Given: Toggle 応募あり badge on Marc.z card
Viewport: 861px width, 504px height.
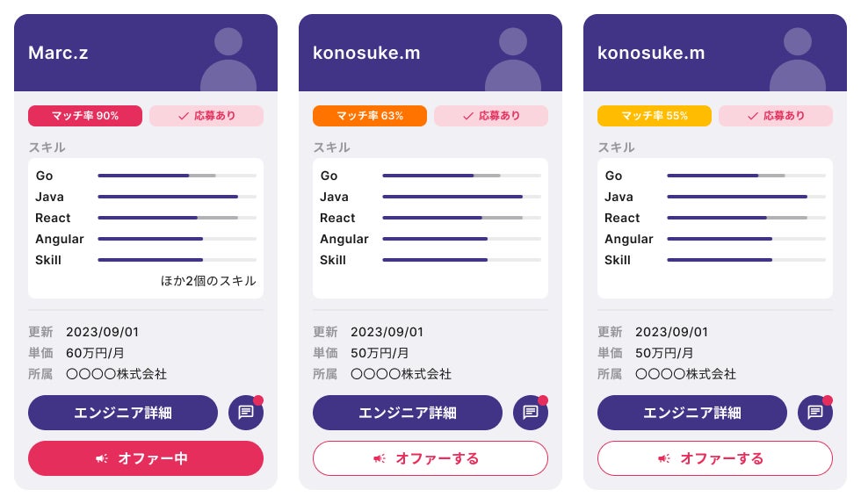Looking at the screenshot, I should [206, 116].
